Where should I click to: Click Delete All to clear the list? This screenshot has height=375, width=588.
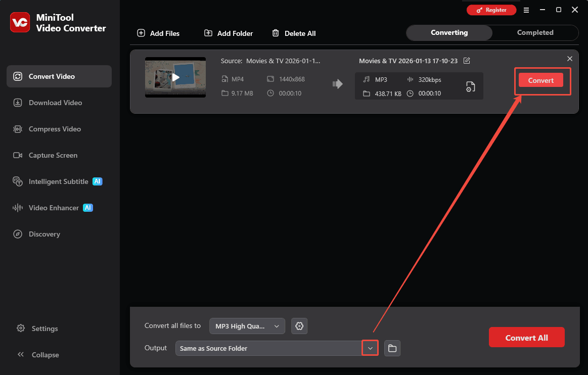click(x=294, y=33)
